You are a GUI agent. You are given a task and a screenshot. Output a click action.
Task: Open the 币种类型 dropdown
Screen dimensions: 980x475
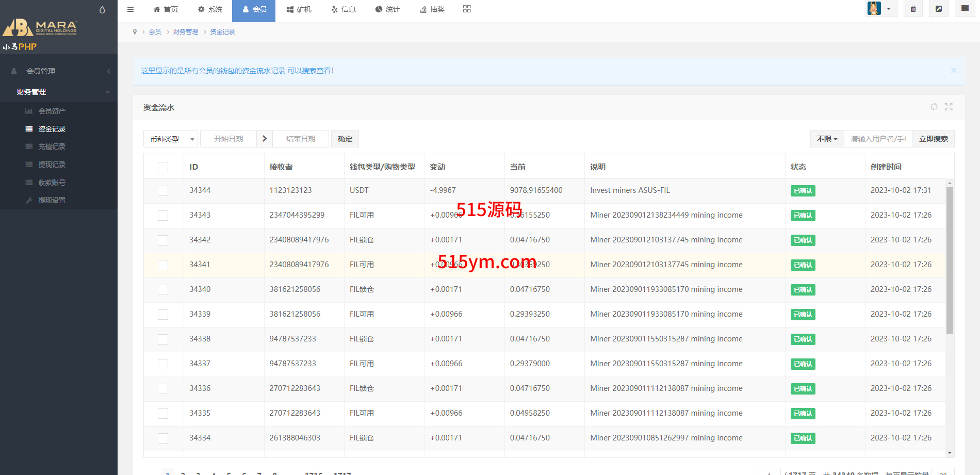171,139
